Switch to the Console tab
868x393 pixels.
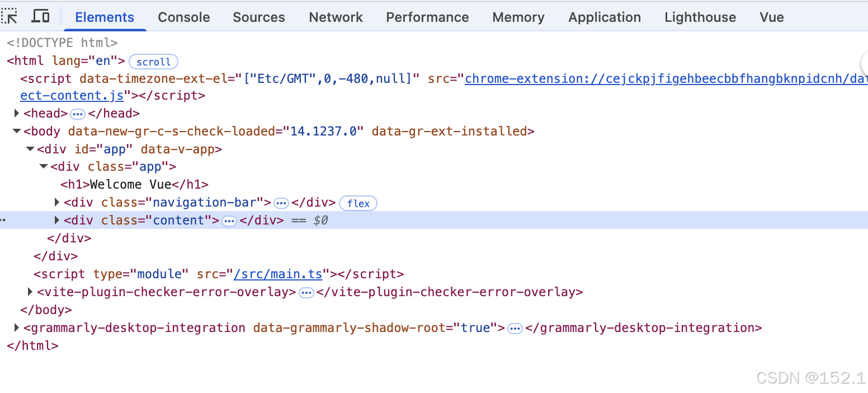coord(183,17)
